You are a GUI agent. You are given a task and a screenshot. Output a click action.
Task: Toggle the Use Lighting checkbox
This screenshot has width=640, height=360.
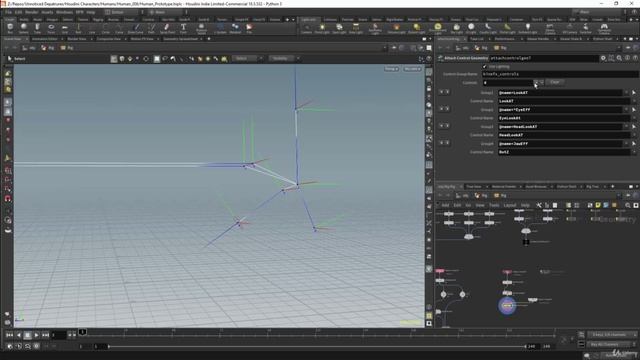click(484, 67)
